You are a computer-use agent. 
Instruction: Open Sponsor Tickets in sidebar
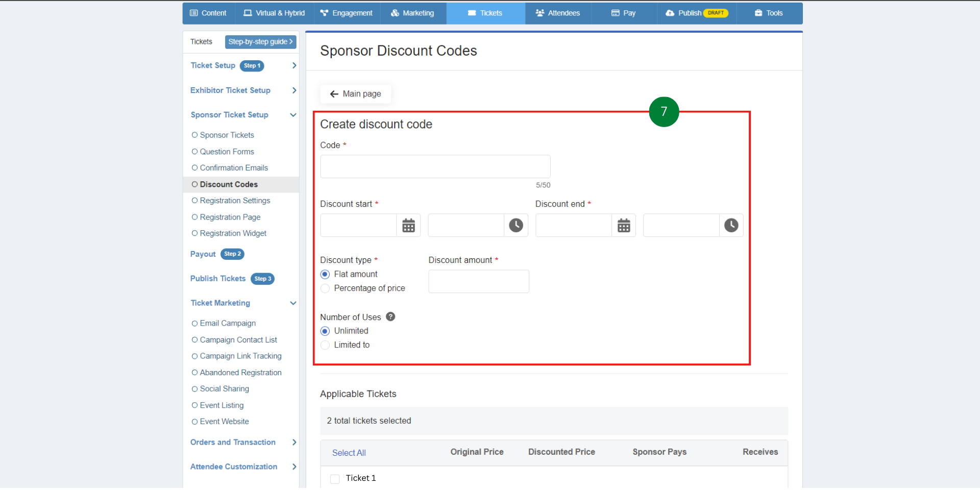[x=227, y=135]
